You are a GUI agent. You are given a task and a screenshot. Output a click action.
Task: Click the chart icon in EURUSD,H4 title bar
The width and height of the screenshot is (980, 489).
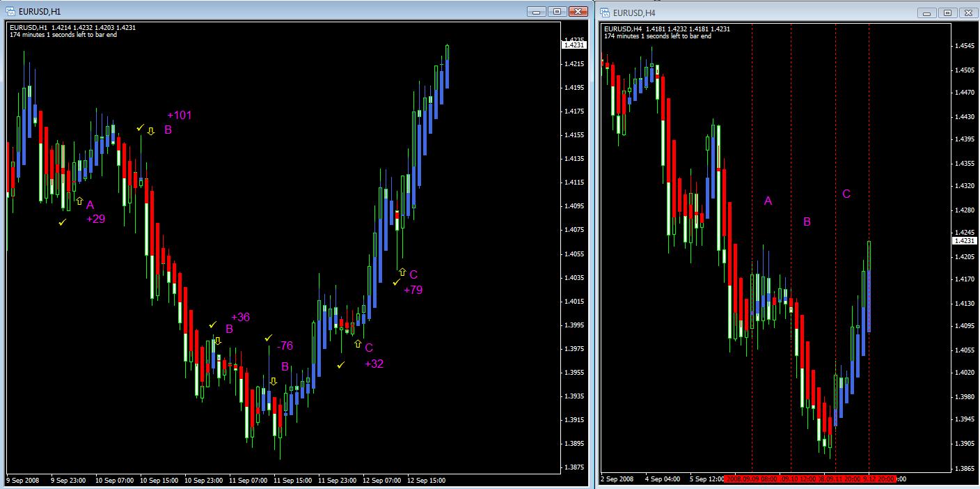click(x=605, y=12)
